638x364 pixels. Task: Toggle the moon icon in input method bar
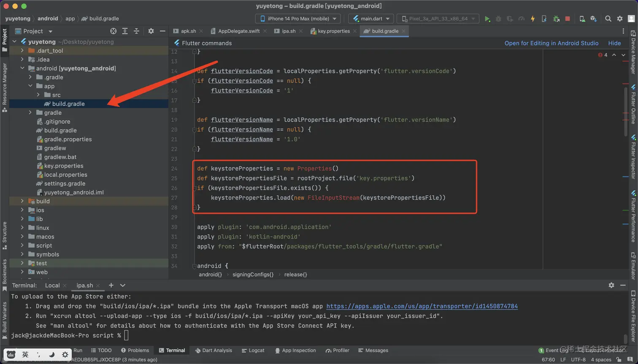(51, 355)
